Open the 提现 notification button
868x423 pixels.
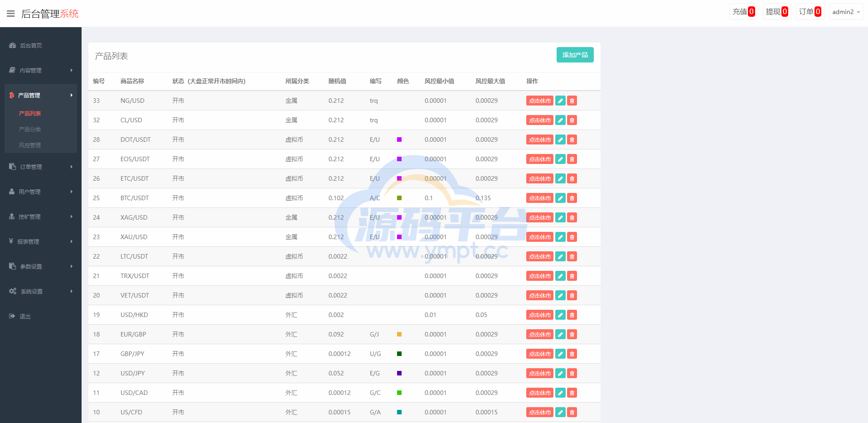tap(777, 12)
